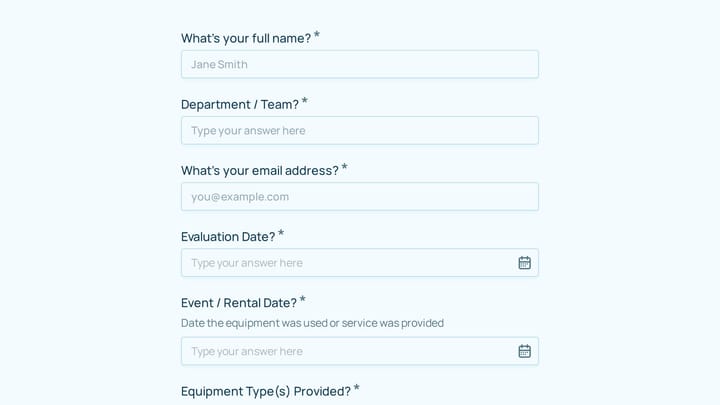720x405 pixels.
Task: Open the Evaluation Date calendar picker icon
Action: [x=524, y=263]
